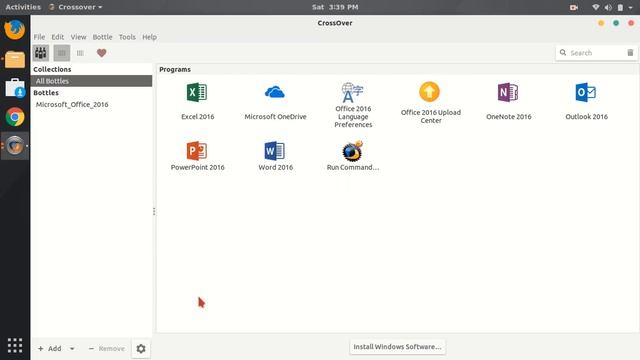Open the Tools menu
Screen dimensions: 640x360
coord(127,37)
